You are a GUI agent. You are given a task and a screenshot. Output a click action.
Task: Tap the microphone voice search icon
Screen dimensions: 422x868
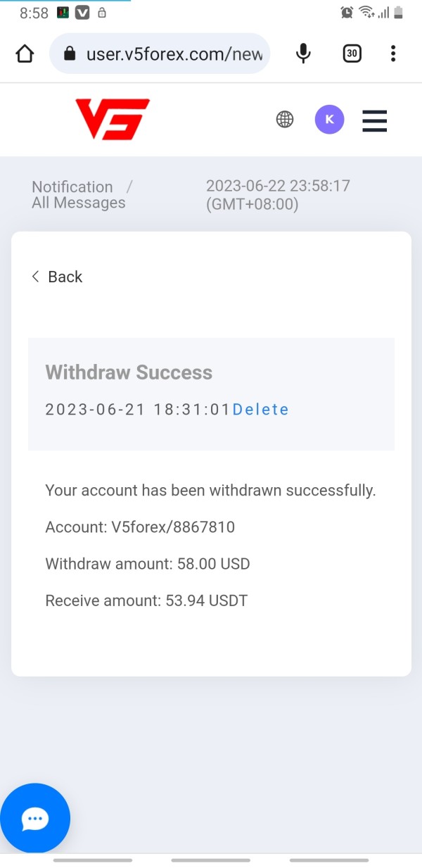(303, 54)
